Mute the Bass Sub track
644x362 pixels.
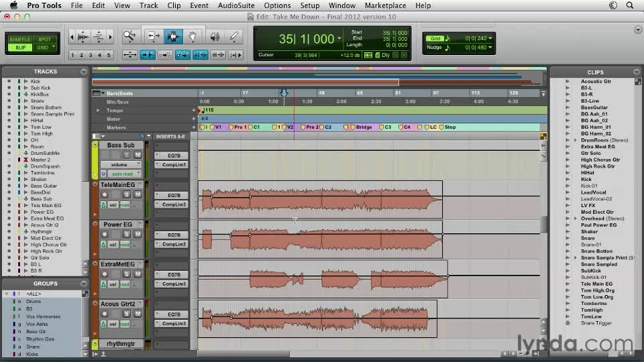click(x=138, y=155)
